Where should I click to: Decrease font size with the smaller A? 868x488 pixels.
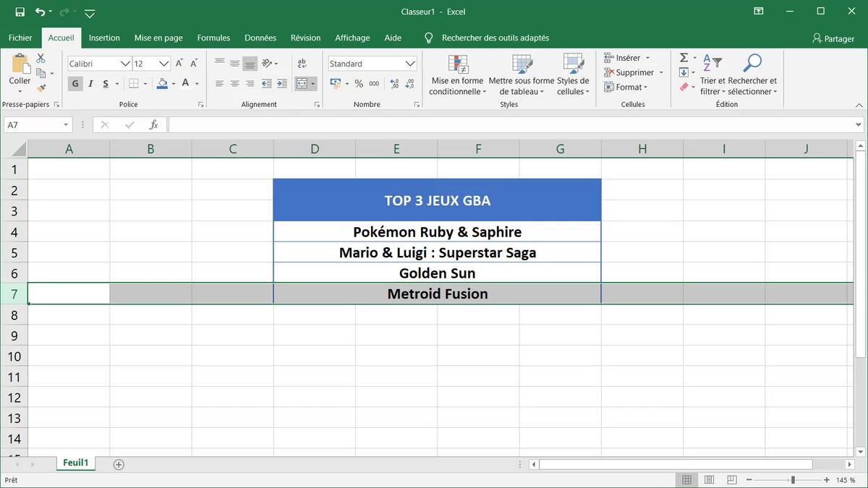tap(194, 64)
